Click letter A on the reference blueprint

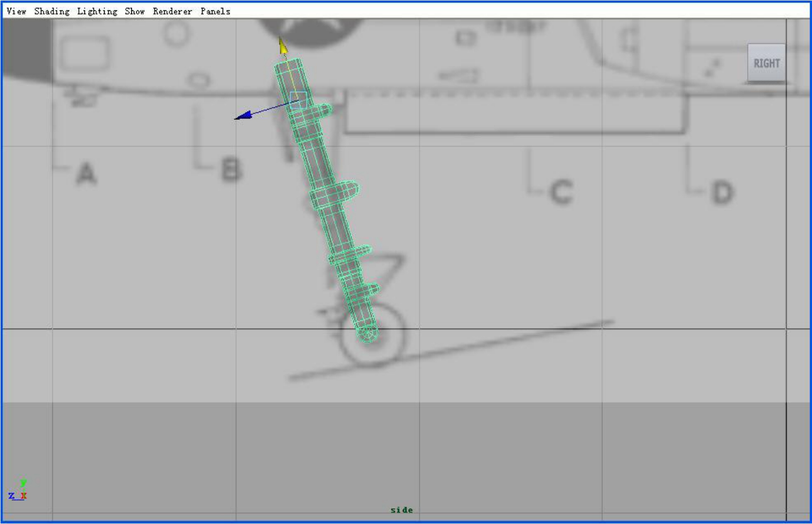[86, 173]
